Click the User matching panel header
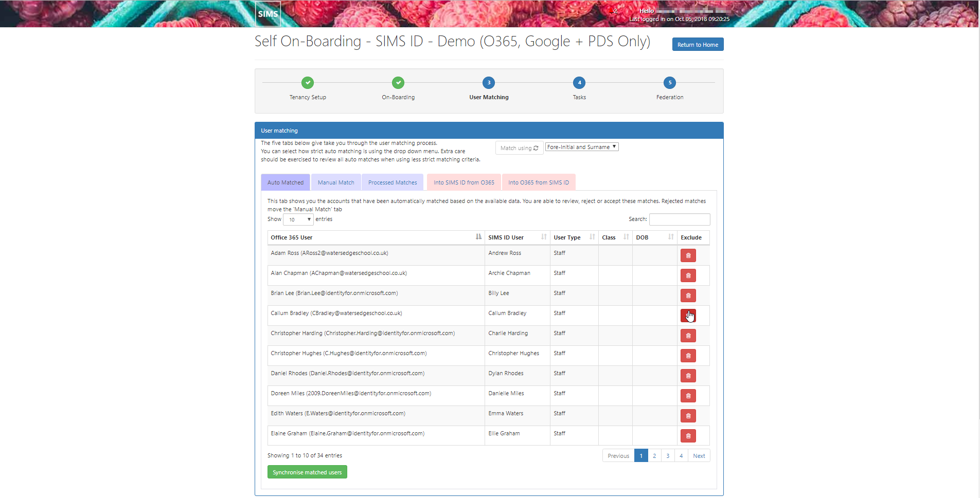The width and height of the screenshot is (980, 498). point(489,131)
